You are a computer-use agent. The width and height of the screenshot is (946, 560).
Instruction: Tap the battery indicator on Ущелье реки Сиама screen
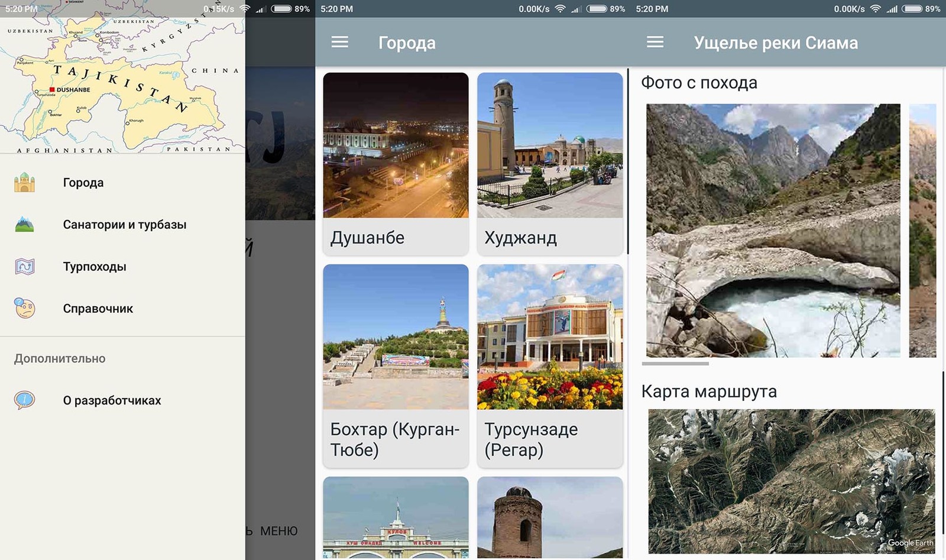pyautogui.click(x=912, y=9)
